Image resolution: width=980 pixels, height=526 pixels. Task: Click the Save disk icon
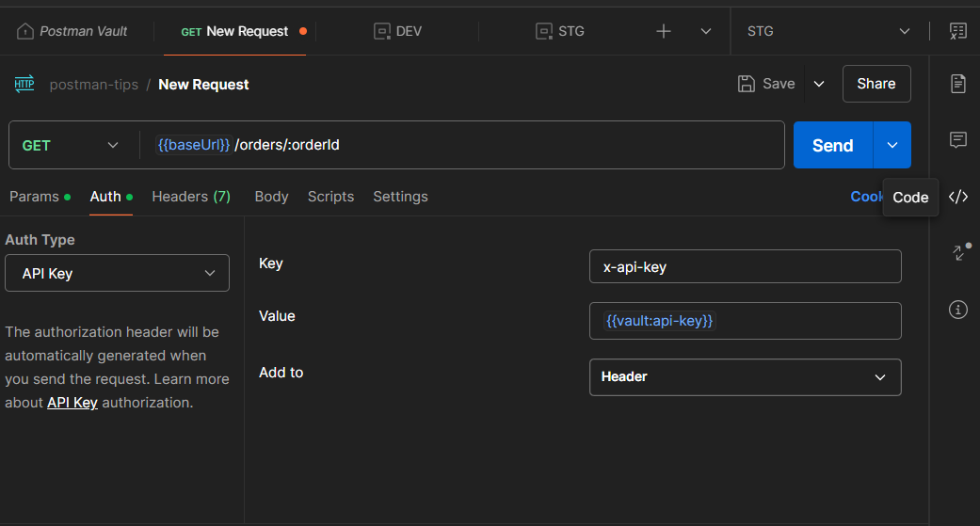[747, 84]
